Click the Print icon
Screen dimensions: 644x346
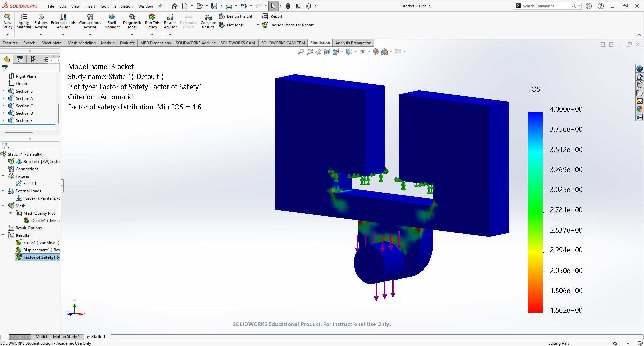pos(229,6)
